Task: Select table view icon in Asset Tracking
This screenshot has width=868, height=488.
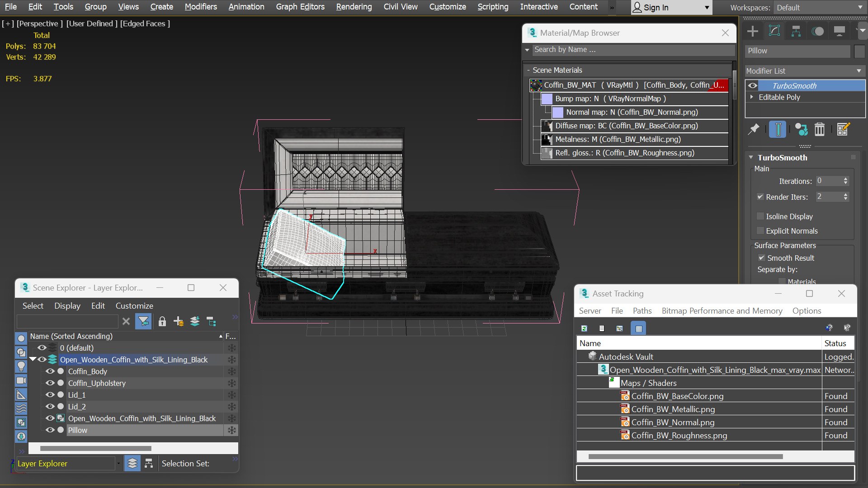Action: 639,328
